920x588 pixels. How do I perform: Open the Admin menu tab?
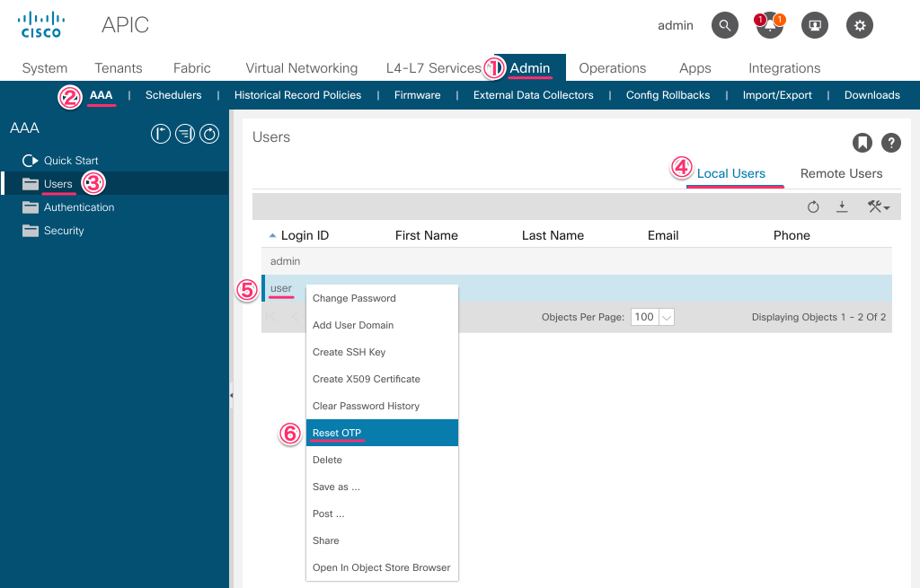(x=530, y=68)
